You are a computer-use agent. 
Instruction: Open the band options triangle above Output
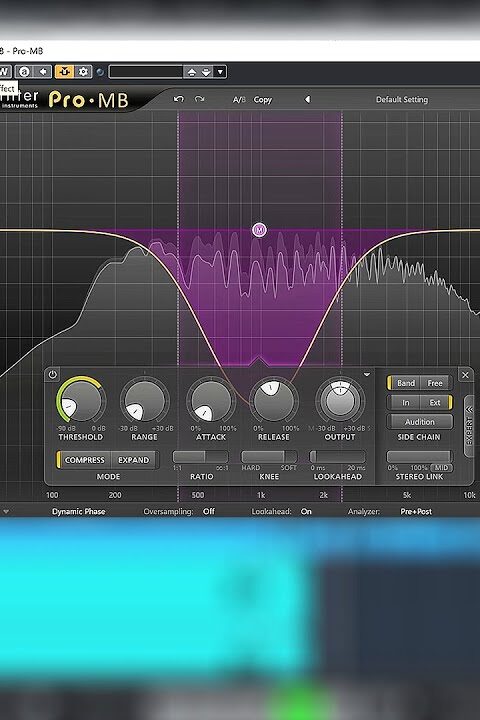[367, 375]
